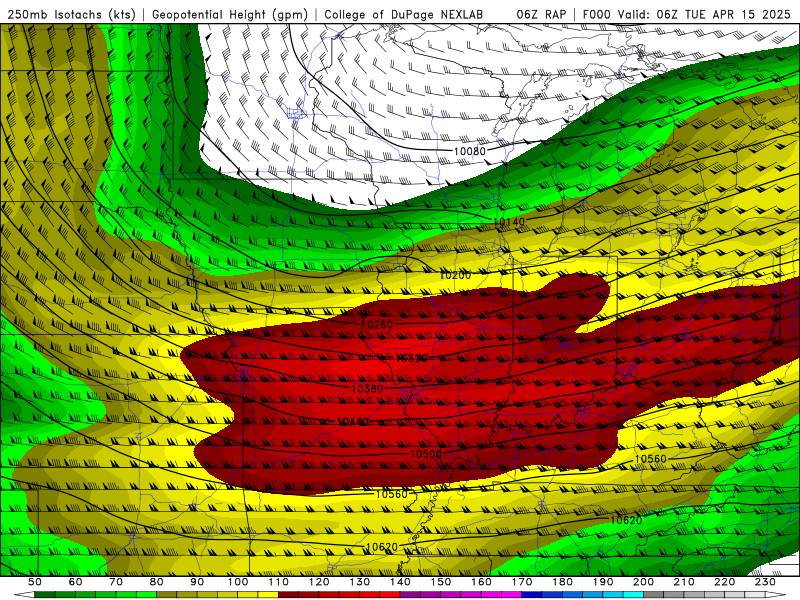Click the 'Geopotential Height (gpm)' header text
Image resolution: width=800 pixels, height=600 pixels.
[x=230, y=14]
